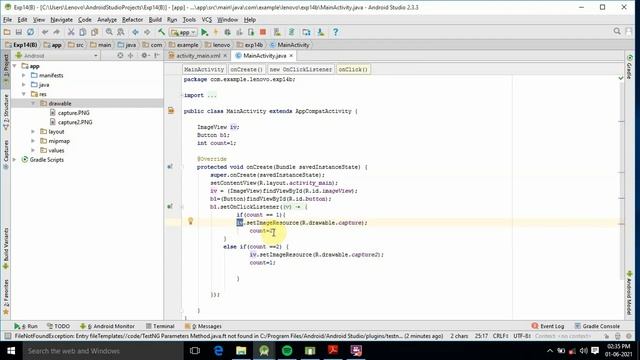Viewport: 640px width, 360px height.
Task: Collapse the app module tree node
Action: point(15,66)
